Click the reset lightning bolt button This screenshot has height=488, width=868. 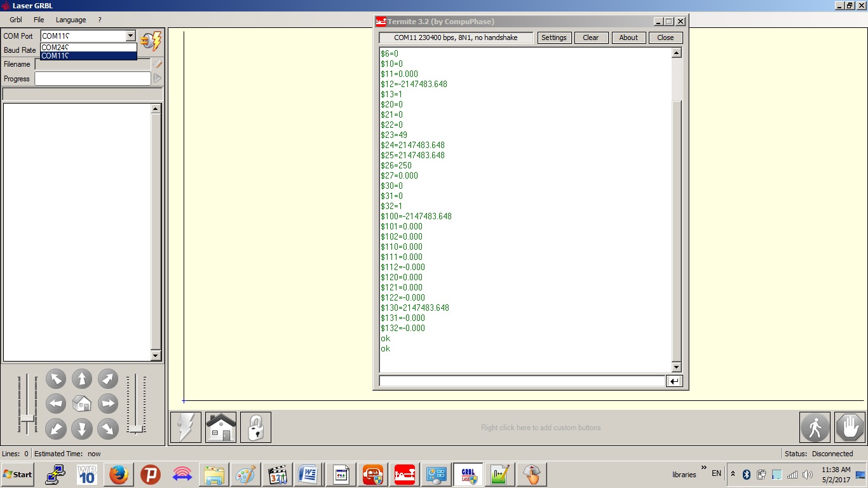(186, 427)
